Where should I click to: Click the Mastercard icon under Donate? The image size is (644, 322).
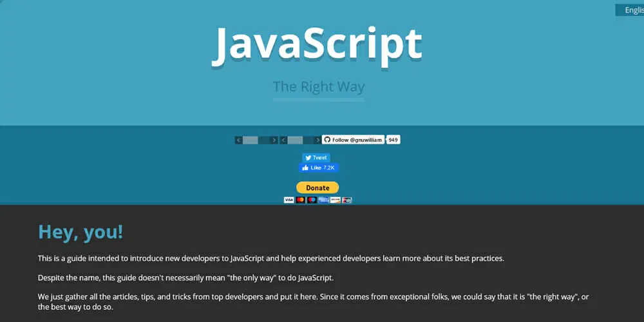(x=301, y=200)
